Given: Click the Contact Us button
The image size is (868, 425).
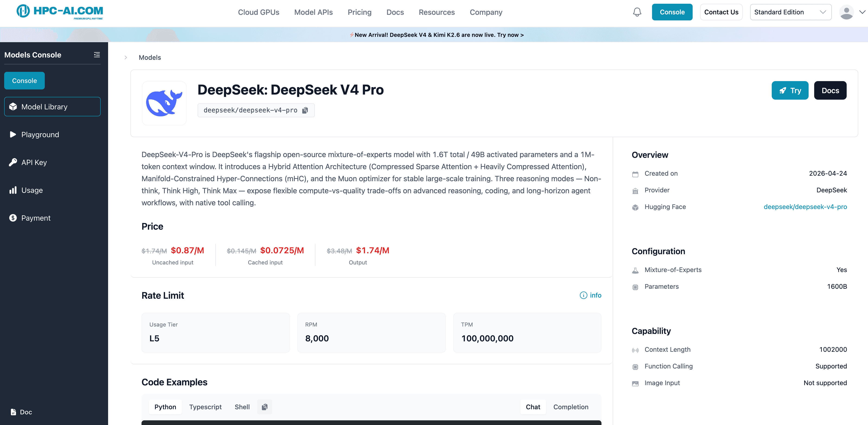Looking at the screenshot, I should pyautogui.click(x=721, y=12).
